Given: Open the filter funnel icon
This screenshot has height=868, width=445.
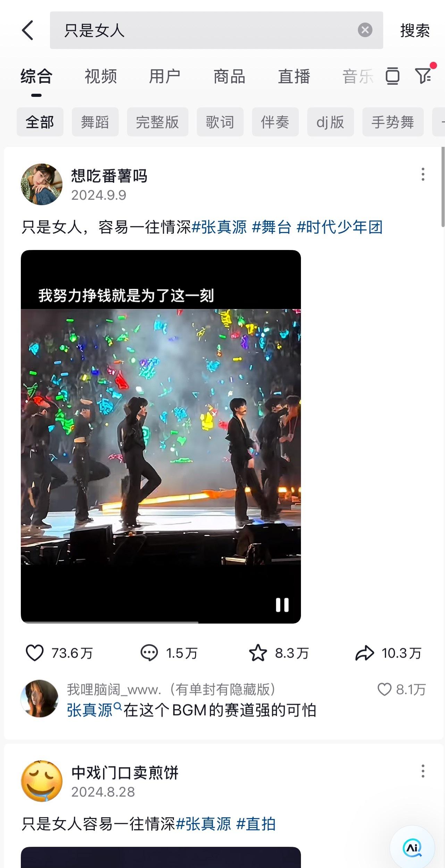Looking at the screenshot, I should click(423, 76).
